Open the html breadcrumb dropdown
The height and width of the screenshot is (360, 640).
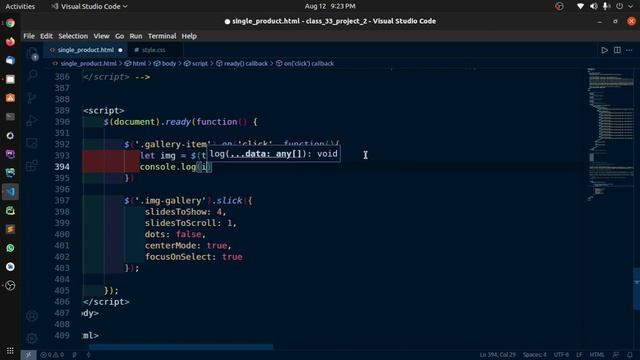point(135,64)
